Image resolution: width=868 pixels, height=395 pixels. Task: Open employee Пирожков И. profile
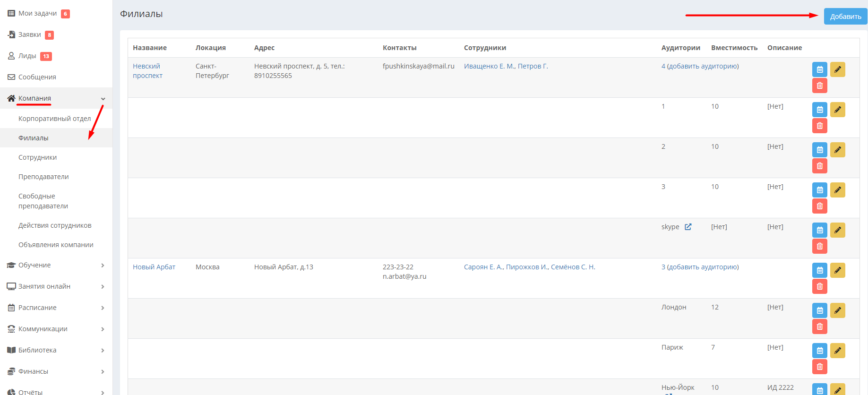(x=526, y=267)
